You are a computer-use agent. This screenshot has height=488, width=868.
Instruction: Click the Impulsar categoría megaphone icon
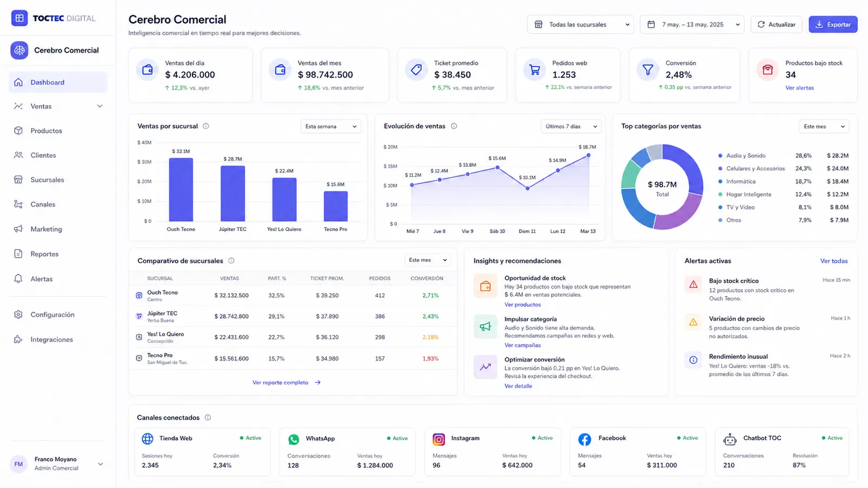(486, 326)
